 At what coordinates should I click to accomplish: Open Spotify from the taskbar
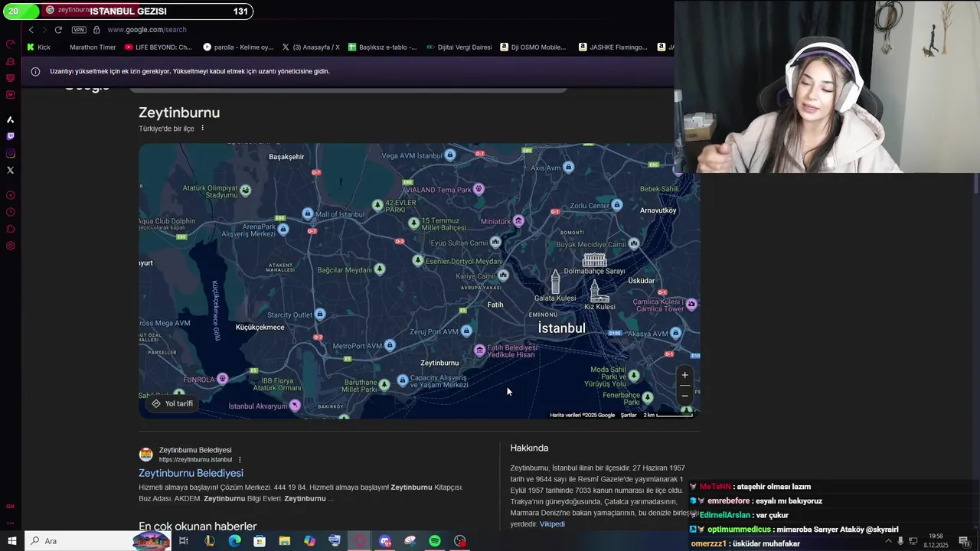pos(435,541)
